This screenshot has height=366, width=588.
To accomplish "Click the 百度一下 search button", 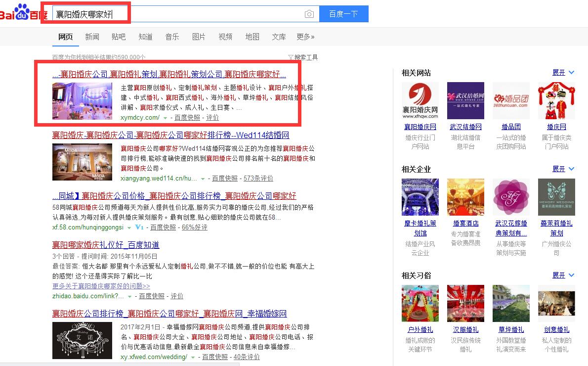I will pos(343,14).
